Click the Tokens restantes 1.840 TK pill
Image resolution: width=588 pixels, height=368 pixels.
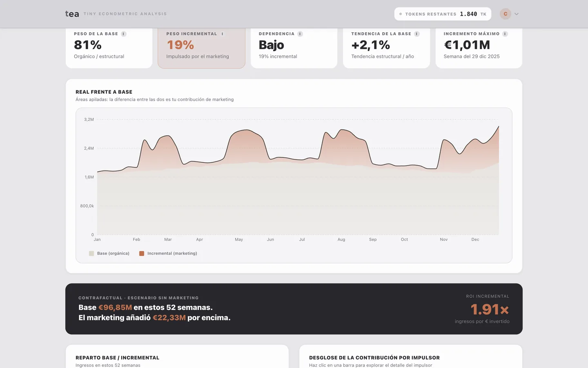443,14
